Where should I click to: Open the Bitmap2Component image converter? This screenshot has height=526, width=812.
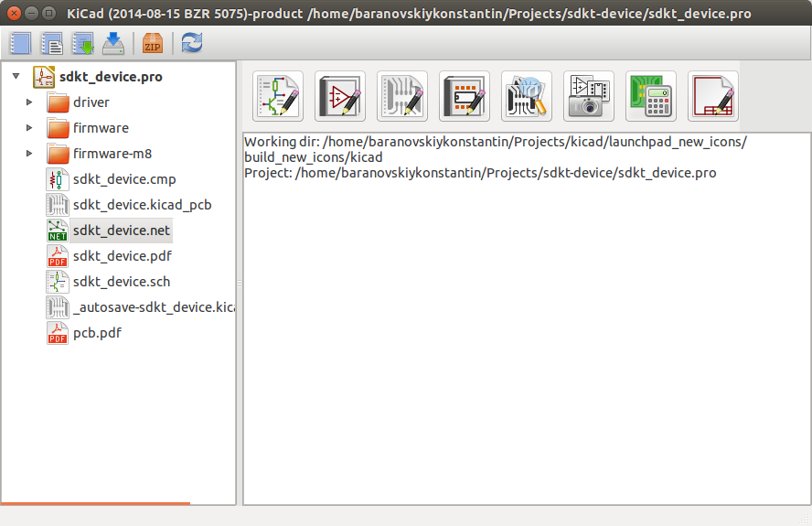[x=589, y=96]
